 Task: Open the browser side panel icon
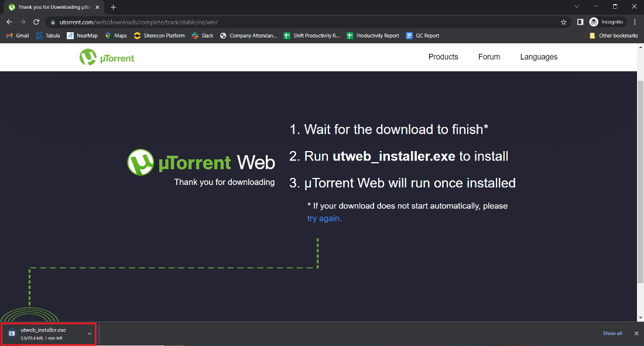[580, 22]
